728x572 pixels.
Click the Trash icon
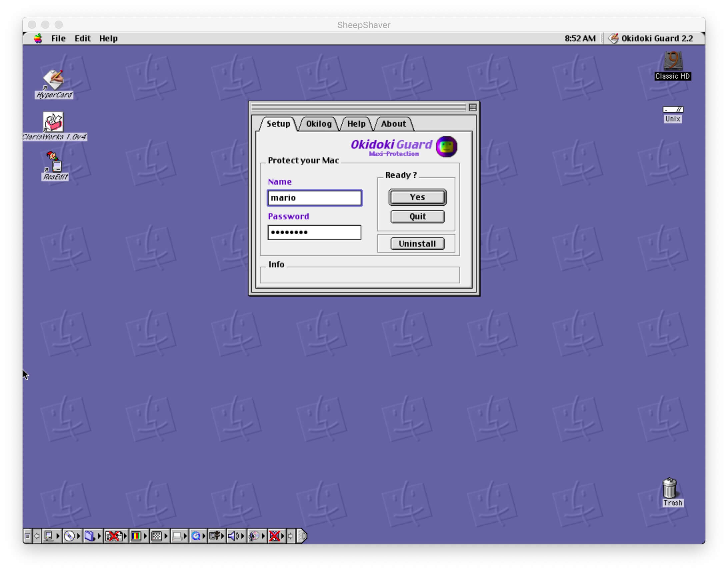click(669, 489)
